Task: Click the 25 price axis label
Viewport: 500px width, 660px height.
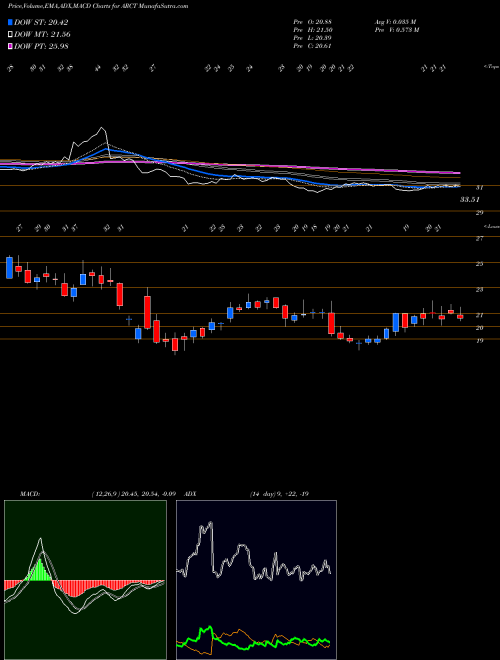Action: pyautogui.click(x=479, y=264)
